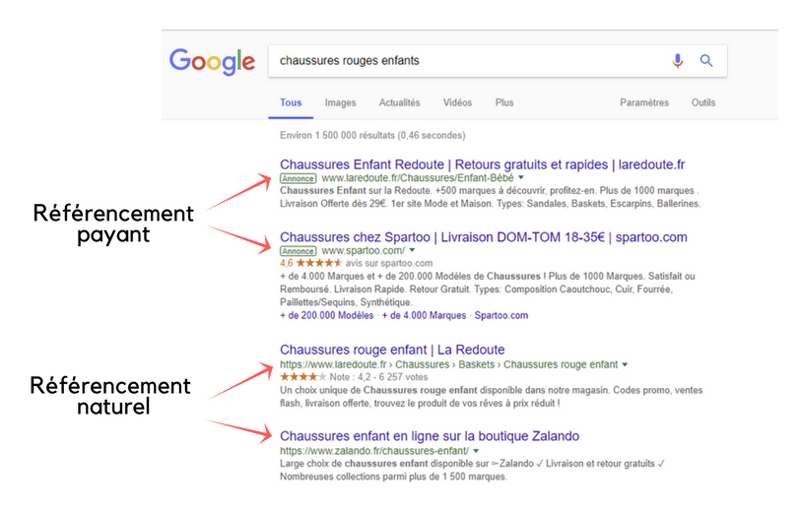Open 'Chaussures rouge enfant | La Redoute' result
The width and height of the screenshot is (800, 515).
(392, 350)
